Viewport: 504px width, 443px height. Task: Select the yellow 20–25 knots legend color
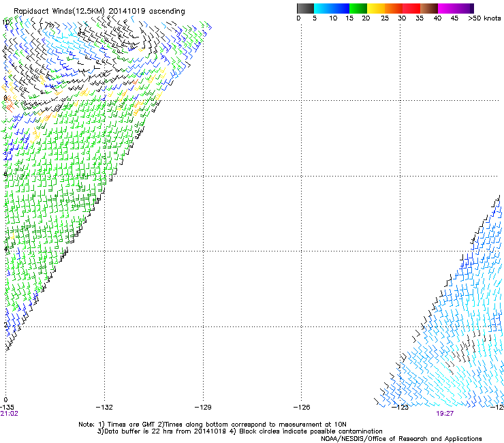click(376, 8)
